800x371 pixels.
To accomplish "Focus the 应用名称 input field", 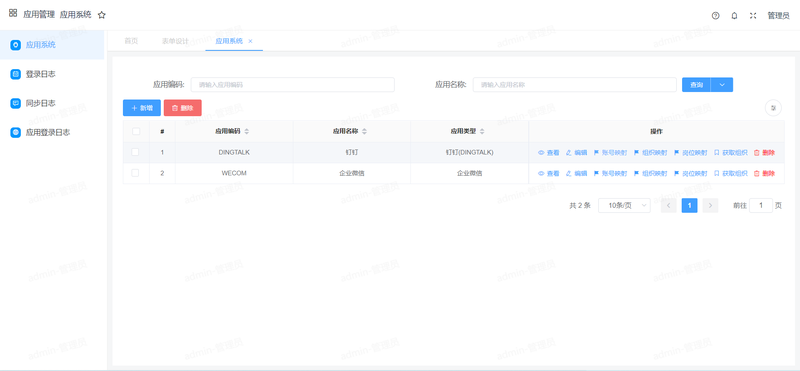I will click(x=574, y=85).
